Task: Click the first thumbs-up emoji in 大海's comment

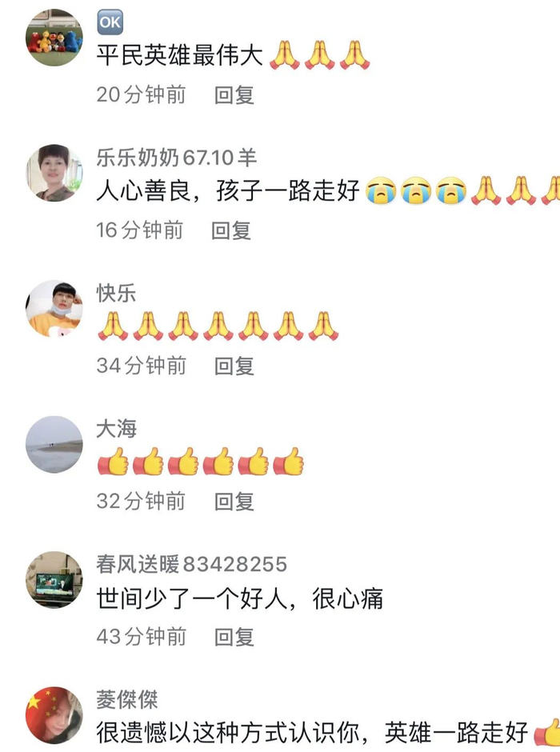Action: (113, 462)
